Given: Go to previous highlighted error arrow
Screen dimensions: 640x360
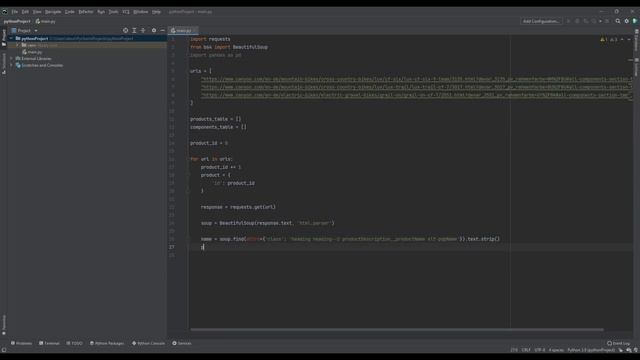Looking at the screenshot, I should coord(622,40).
